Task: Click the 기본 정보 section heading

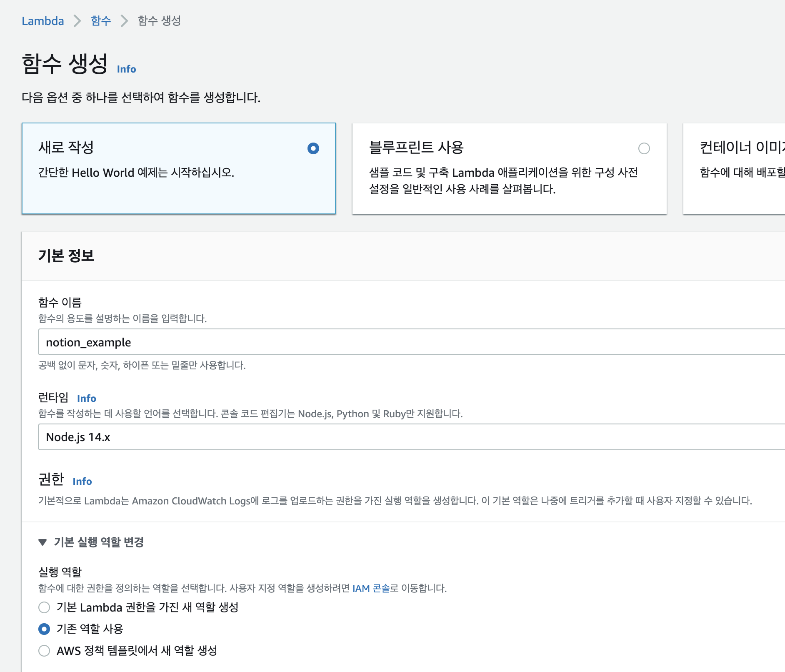Action: (66, 256)
